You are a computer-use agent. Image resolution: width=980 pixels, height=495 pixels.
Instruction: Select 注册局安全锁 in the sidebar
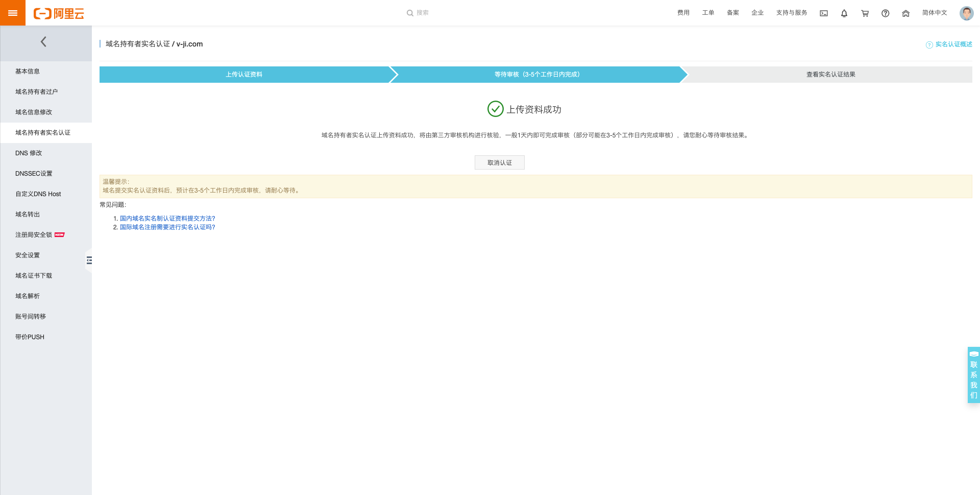[x=34, y=235]
